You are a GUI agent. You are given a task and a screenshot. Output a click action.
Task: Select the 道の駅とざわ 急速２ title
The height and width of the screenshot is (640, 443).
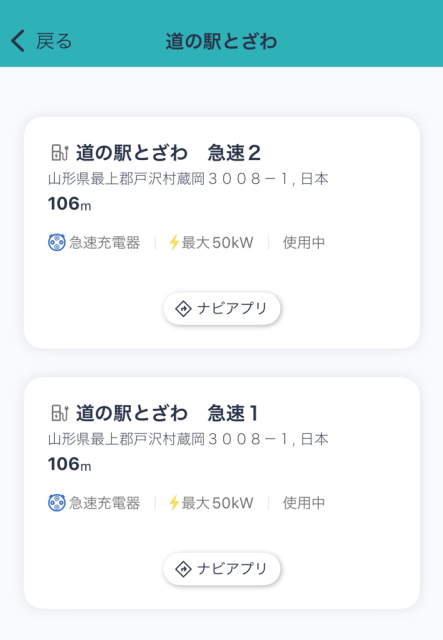tap(168, 153)
